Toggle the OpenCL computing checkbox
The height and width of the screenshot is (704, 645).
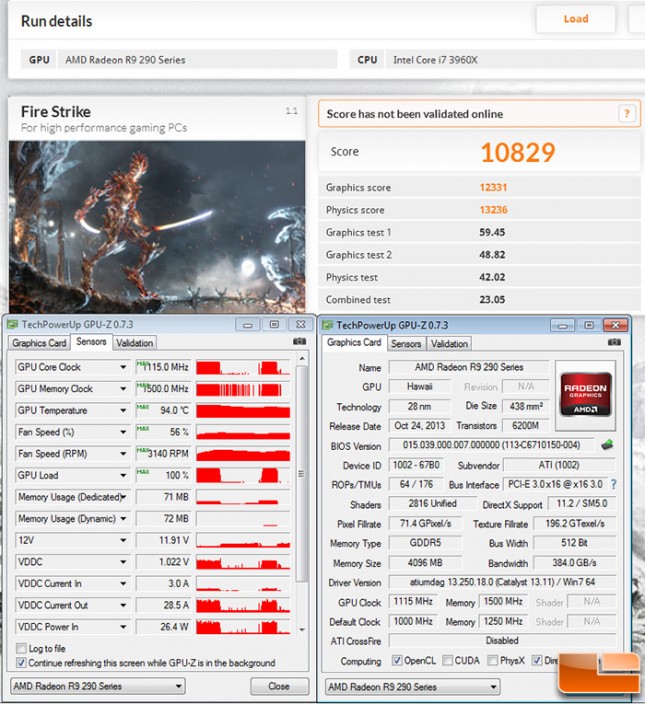pyautogui.click(x=397, y=660)
